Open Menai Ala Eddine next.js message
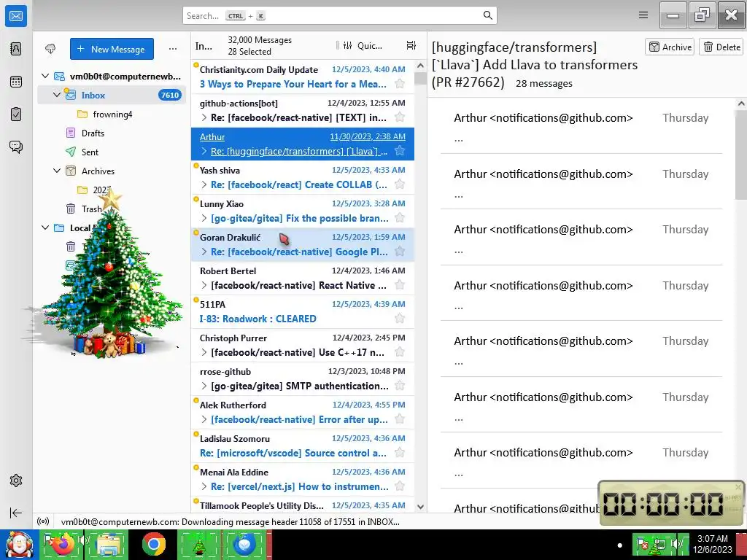Screen dimensions: 747x560 pos(303,479)
